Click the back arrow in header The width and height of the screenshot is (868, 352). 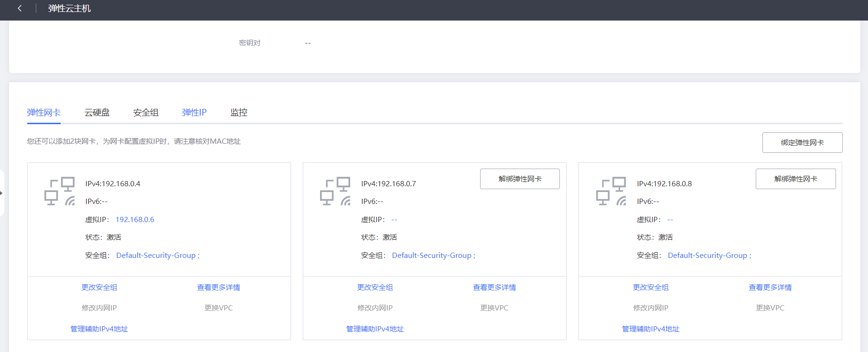(x=20, y=9)
